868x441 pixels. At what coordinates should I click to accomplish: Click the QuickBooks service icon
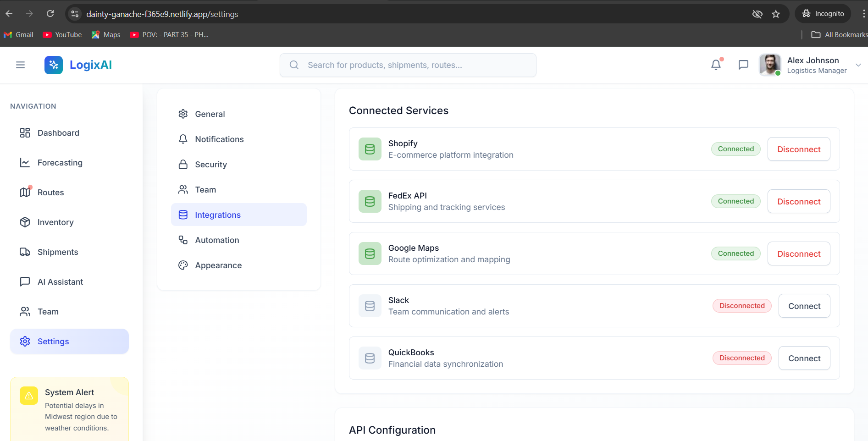370,358
